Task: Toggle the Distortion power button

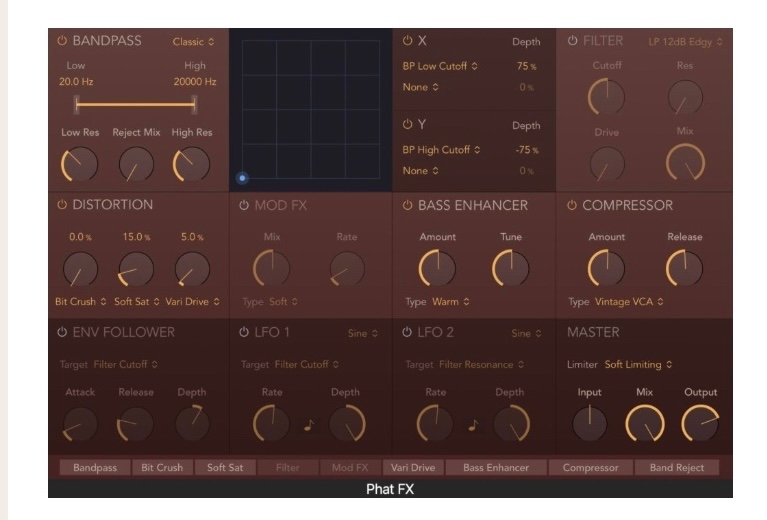Action: coord(62,204)
